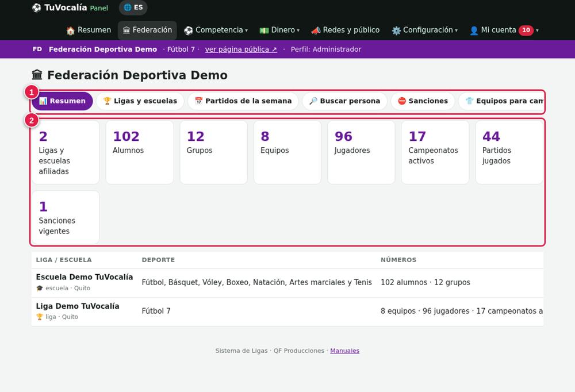Viewport: 575px width, 392px height.
Task: Click 'Perfil: Administrador' in the purple bar
Action: pyautogui.click(x=326, y=49)
